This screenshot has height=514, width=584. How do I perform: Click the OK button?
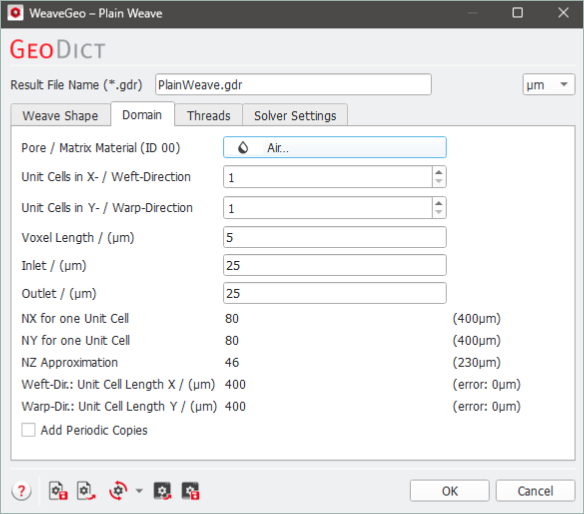450,491
